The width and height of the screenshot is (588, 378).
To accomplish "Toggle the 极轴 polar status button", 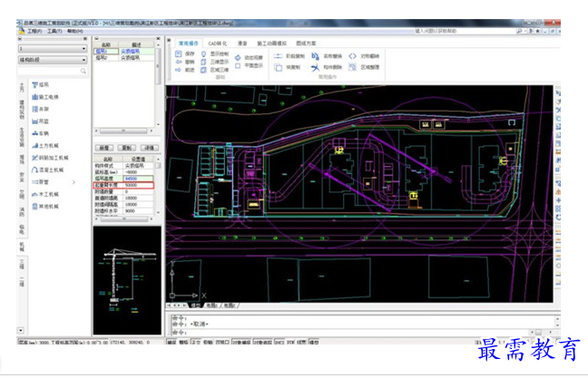I will click(208, 342).
